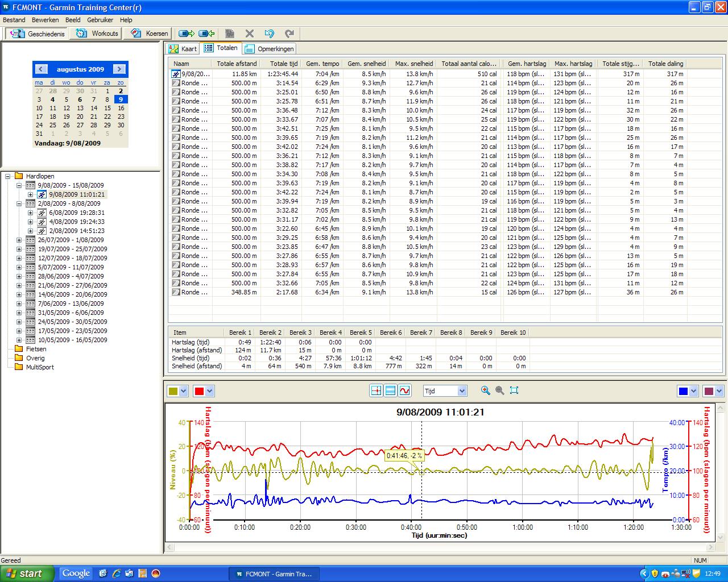Click the chart horizontal scrollbar right arrow

coord(710,547)
